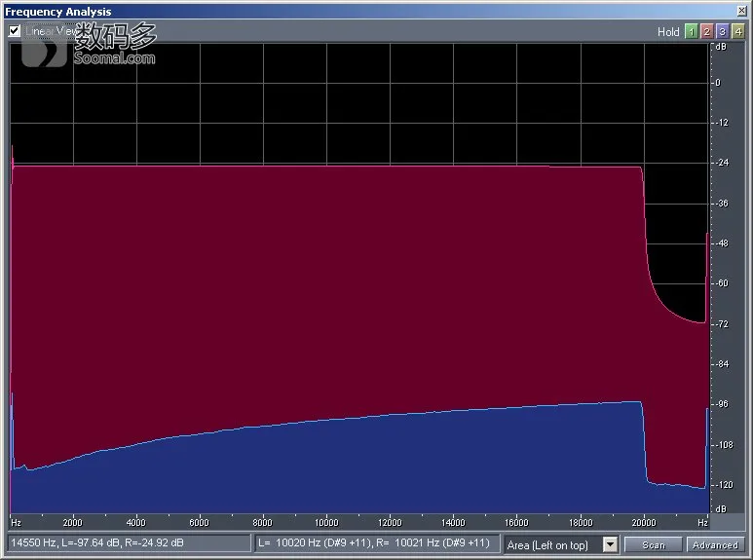The image size is (753, 560).
Task: Close the Frequency Analysis window
Action: 741,11
